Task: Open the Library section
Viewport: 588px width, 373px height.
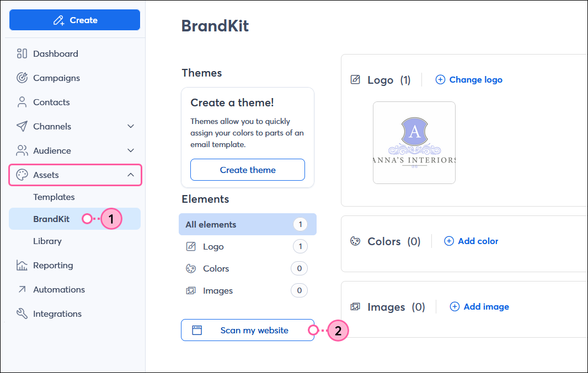Action: [47, 241]
